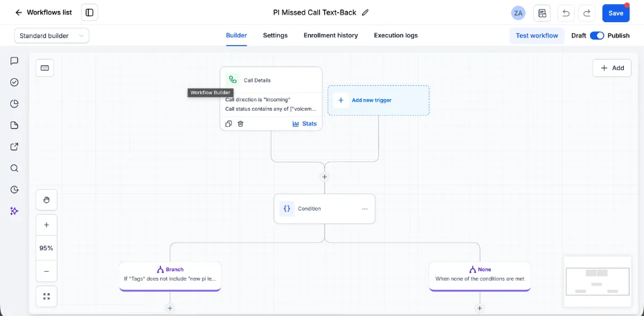Click the Test workflow button

(x=537, y=36)
